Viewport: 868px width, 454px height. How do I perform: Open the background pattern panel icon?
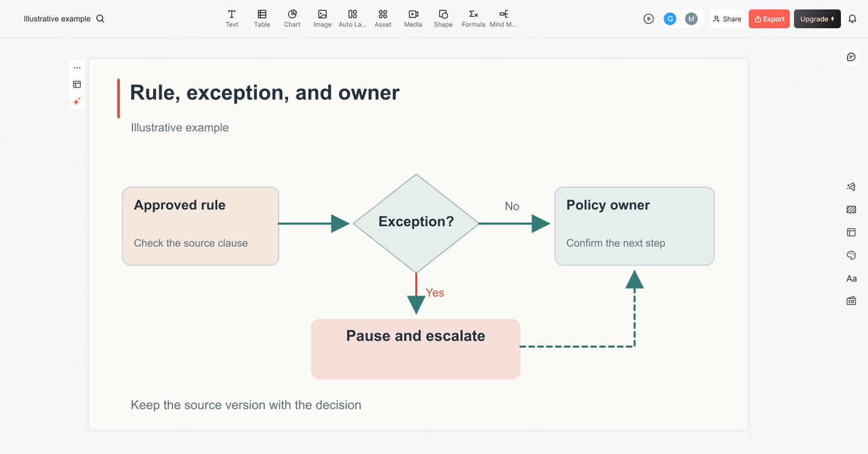851,210
